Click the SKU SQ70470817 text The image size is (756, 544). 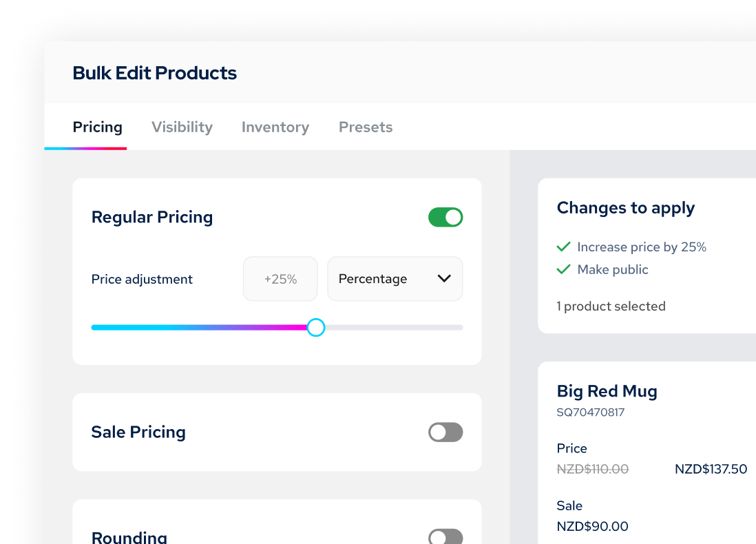point(590,412)
